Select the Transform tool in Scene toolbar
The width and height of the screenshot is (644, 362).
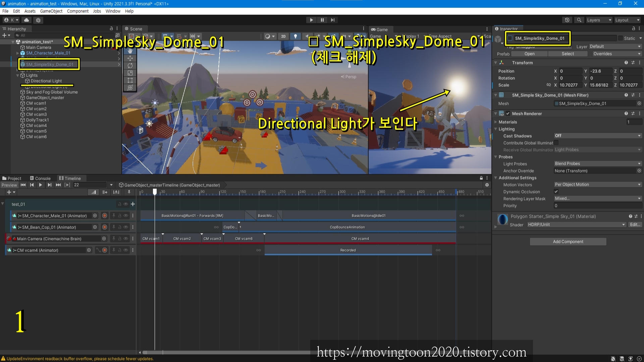130,88
